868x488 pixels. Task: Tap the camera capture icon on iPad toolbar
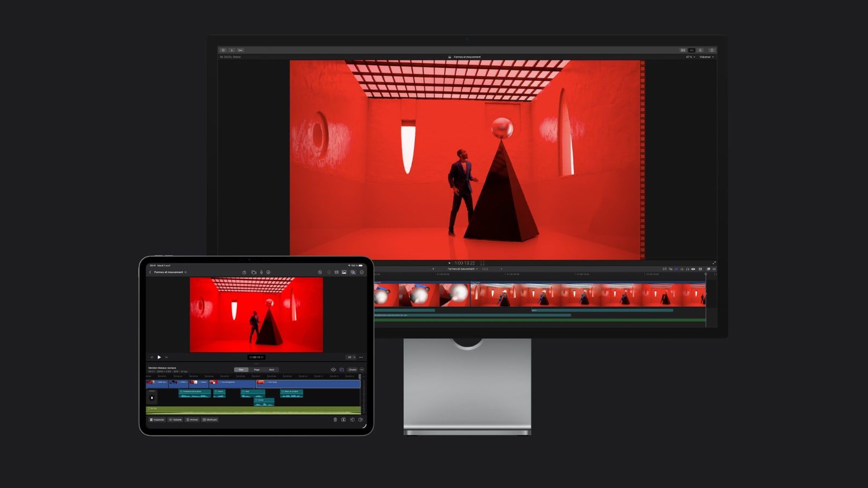[x=254, y=272]
